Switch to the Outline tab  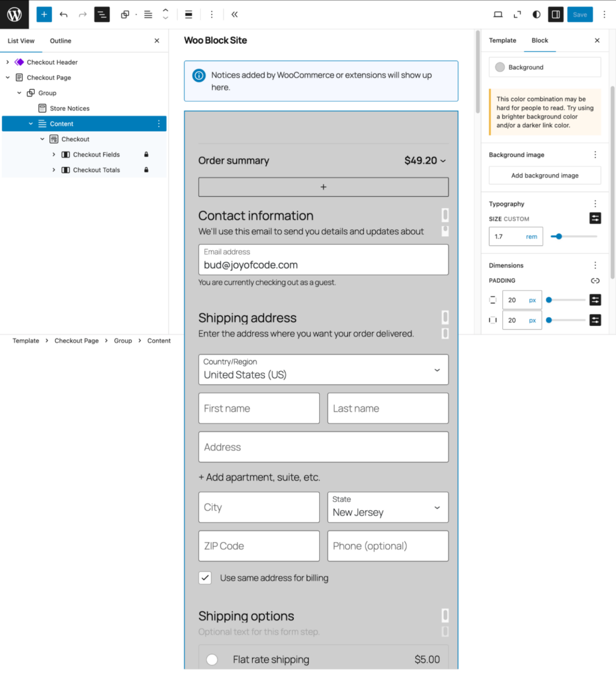pyautogui.click(x=60, y=41)
